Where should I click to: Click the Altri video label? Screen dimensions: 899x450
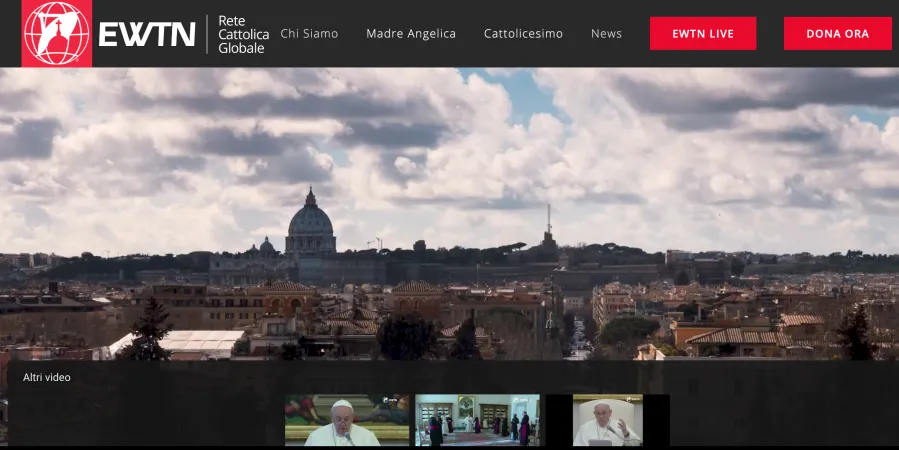[x=47, y=377]
